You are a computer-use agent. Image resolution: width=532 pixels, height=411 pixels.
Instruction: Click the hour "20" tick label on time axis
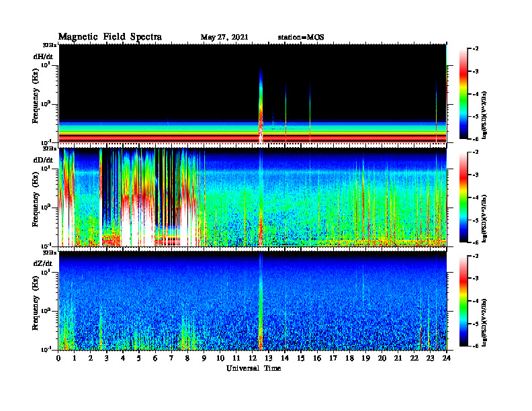[x=382, y=359]
